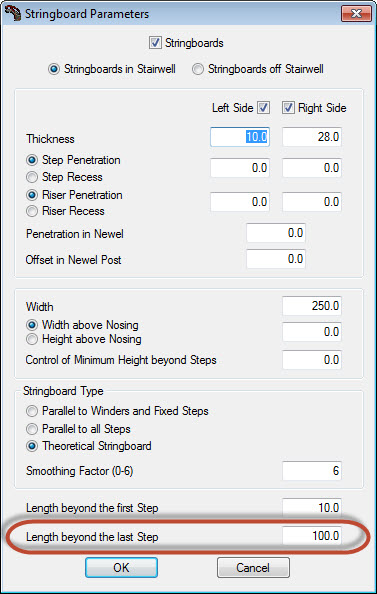Choose the Step Recess radio button
This screenshot has width=377, height=594.
[x=32, y=177]
